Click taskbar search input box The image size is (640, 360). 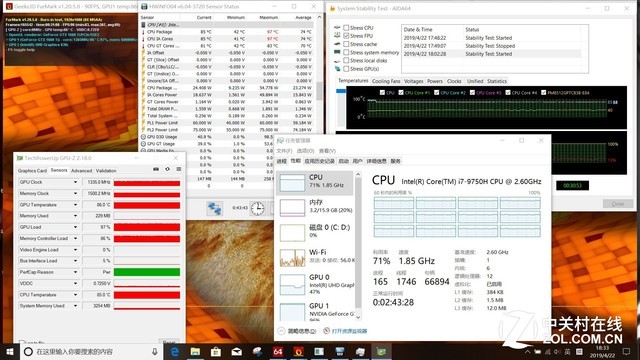click(91, 351)
